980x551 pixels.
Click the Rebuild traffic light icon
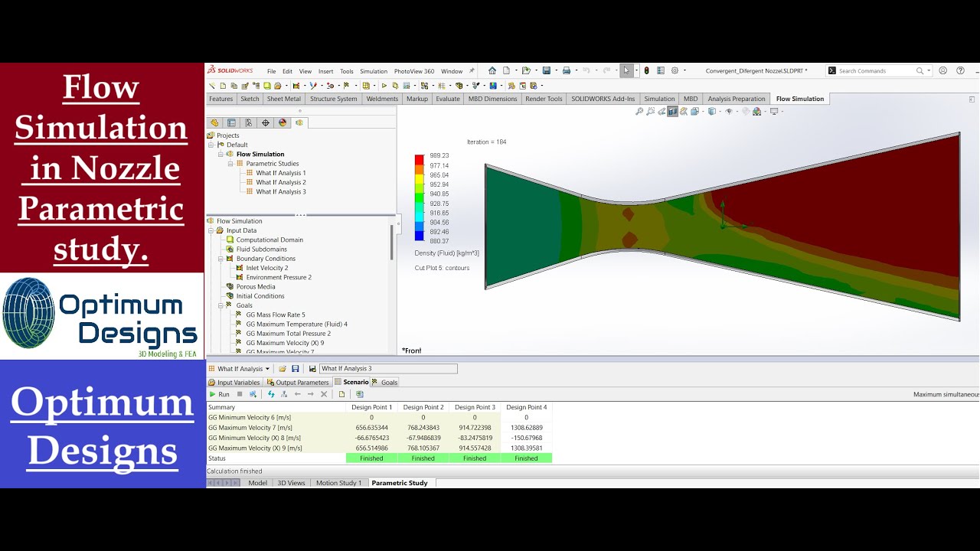pyautogui.click(x=646, y=70)
